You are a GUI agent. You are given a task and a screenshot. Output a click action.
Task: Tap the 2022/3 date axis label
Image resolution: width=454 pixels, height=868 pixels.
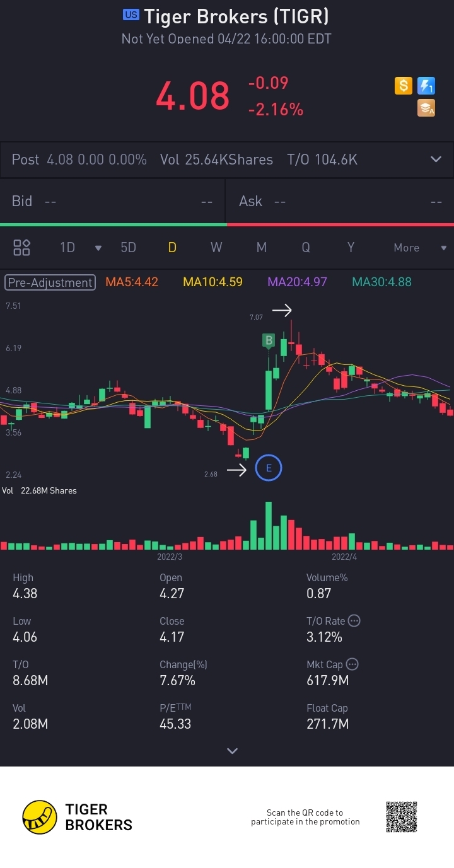point(170,557)
